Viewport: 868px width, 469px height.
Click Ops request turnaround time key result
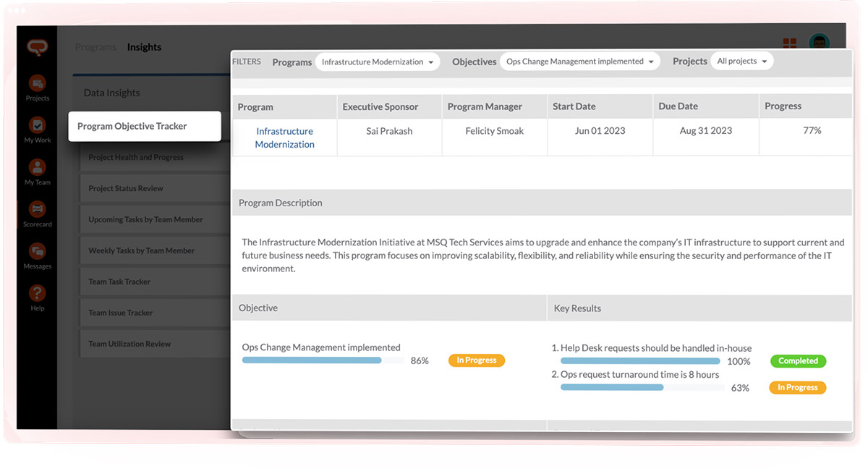635,375
